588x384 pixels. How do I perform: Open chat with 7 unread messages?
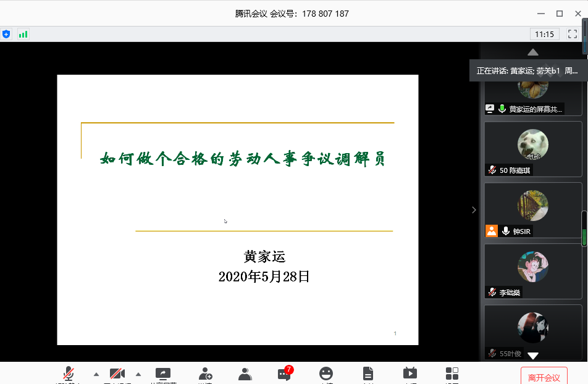coord(284,374)
